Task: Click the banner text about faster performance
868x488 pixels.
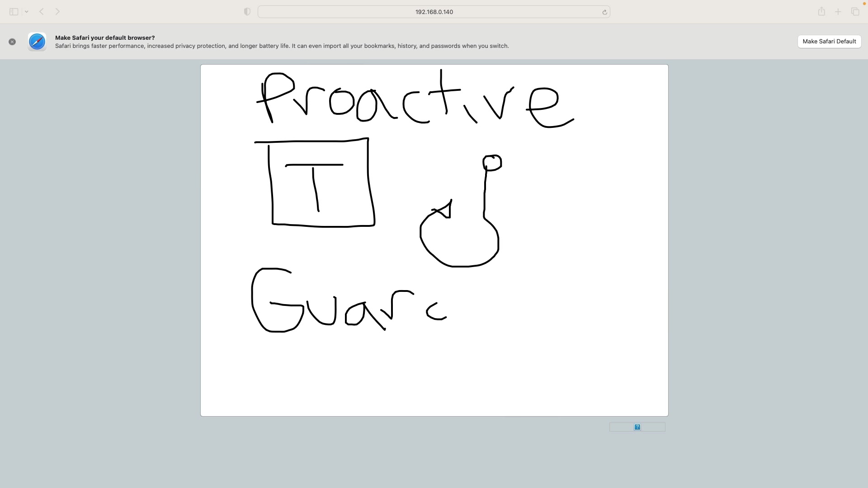Action: pos(282,46)
